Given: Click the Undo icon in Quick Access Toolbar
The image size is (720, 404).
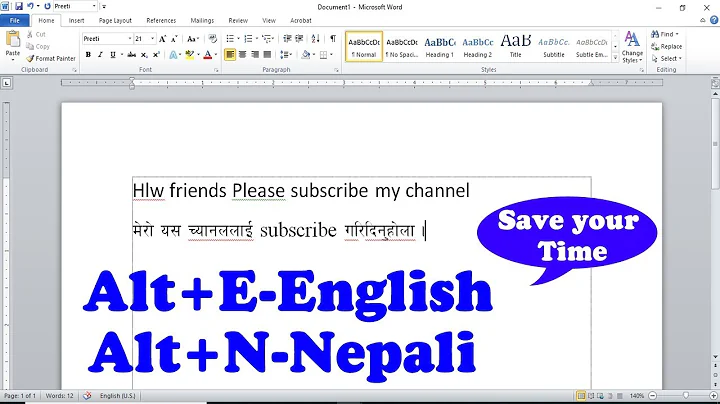Looking at the screenshot, I should [31, 6].
